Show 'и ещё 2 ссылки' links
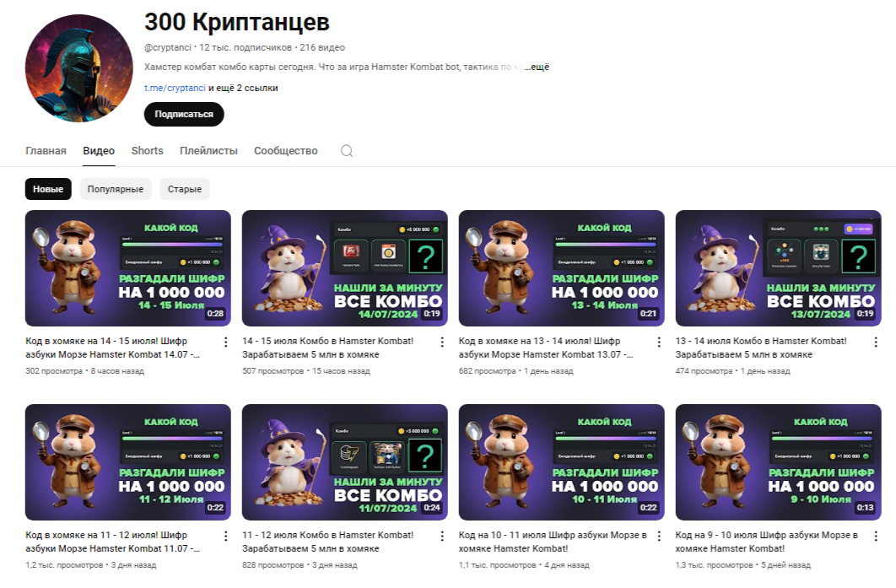The width and height of the screenshot is (896, 588). point(244,88)
